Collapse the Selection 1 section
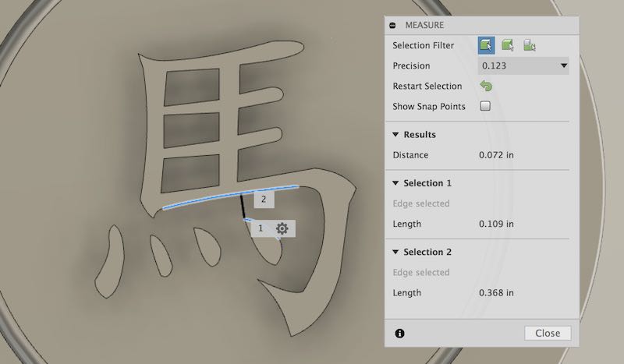This screenshot has width=624, height=364. point(395,183)
